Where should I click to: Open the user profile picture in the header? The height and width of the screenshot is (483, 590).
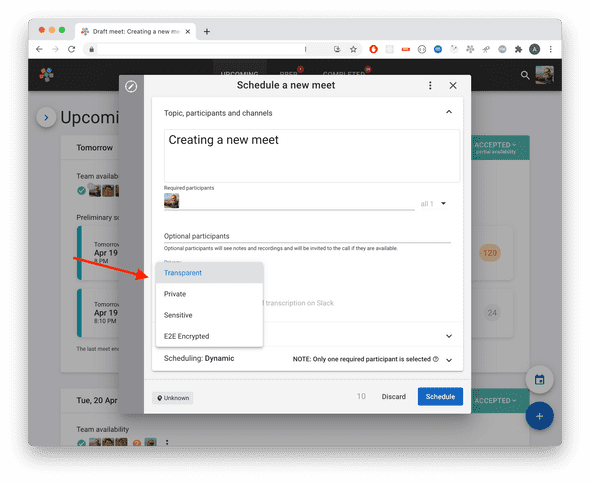[x=544, y=74]
